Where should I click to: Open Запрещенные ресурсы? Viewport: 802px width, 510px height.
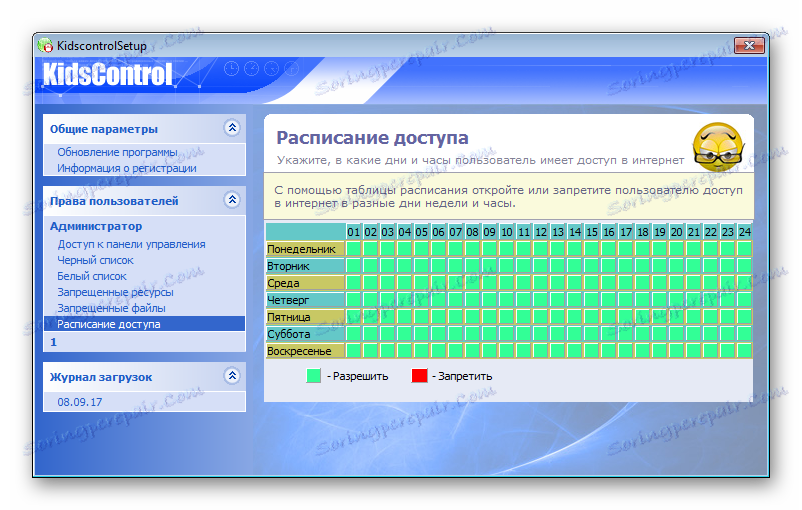[x=115, y=292]
